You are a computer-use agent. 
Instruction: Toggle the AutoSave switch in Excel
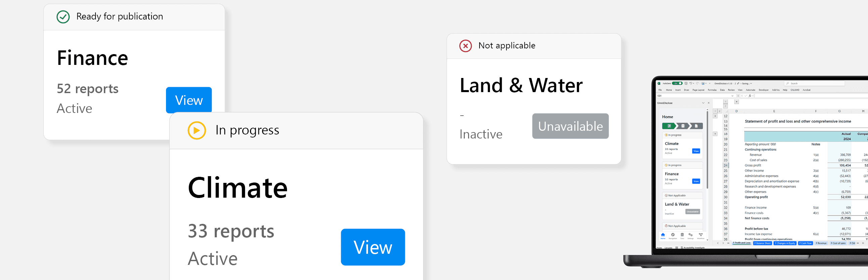(677, 84)
